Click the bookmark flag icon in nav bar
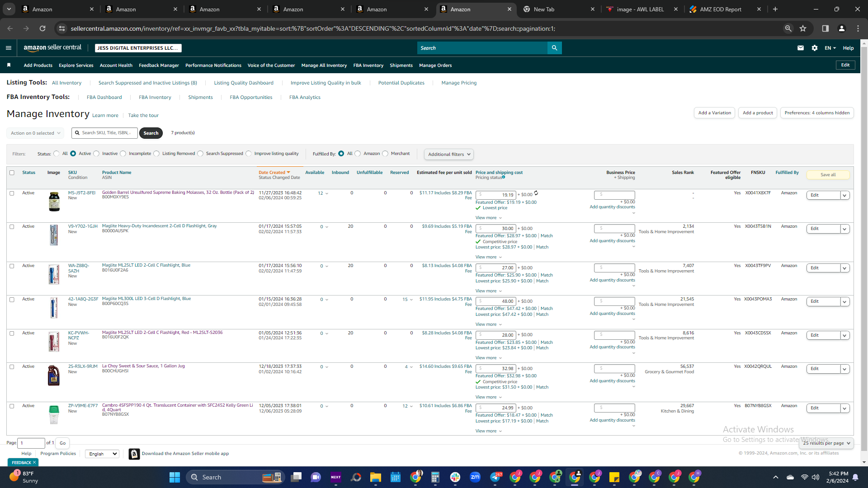 [9, 65]
